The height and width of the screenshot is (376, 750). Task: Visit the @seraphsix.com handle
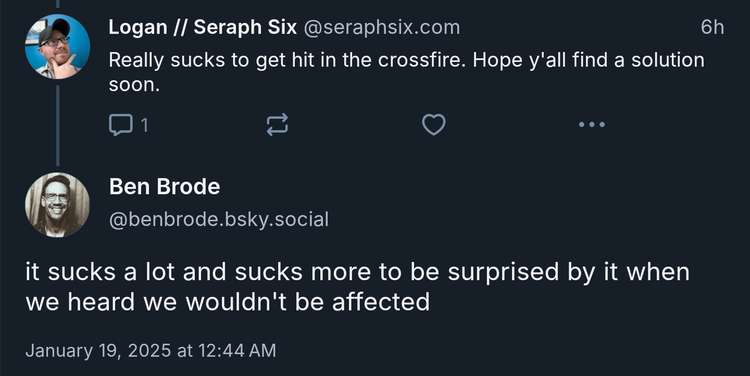(x=382, y=28)
